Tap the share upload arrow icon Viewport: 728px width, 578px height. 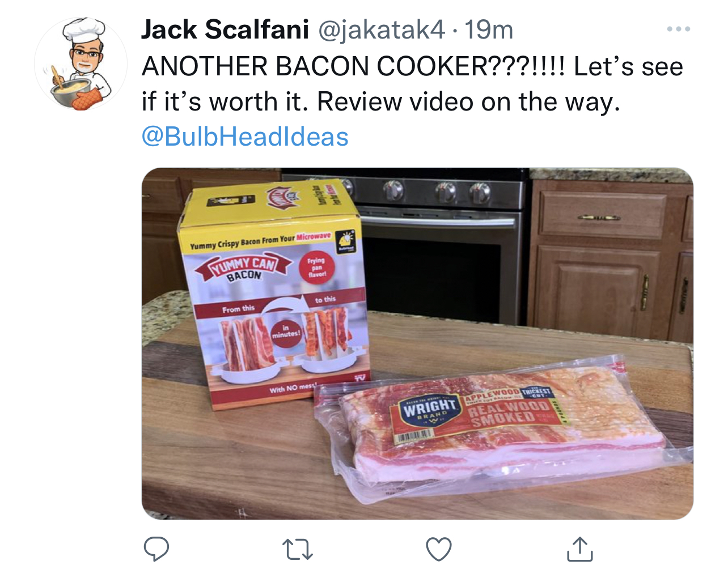(579, 549)
